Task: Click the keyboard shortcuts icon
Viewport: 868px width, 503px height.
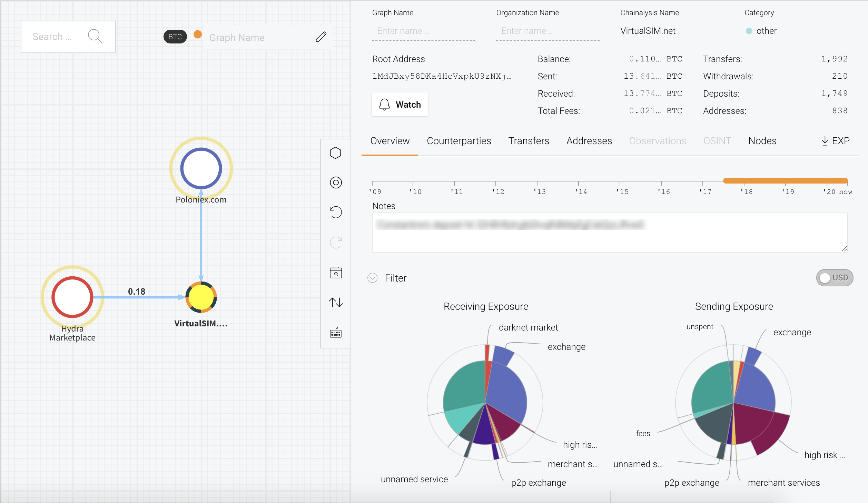Action: coord(335,333)
